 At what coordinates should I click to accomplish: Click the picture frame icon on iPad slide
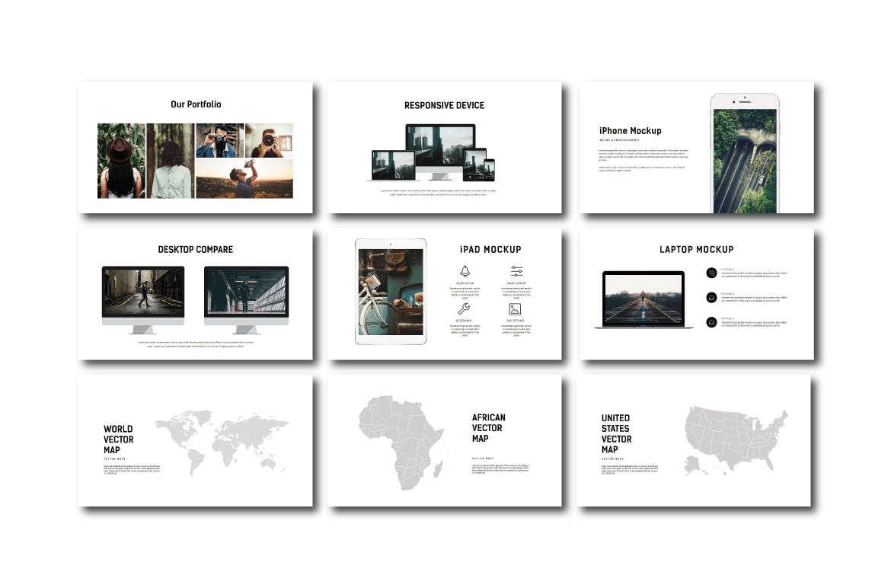[516, 309]
